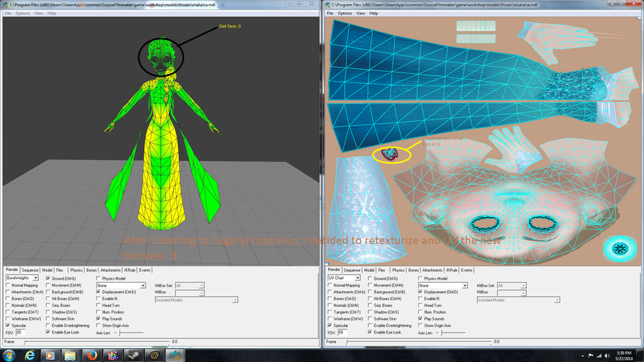Screen dimensions: 644x362
Task: Open the UV Chart render mode dropdown
Action: [344, 278]
